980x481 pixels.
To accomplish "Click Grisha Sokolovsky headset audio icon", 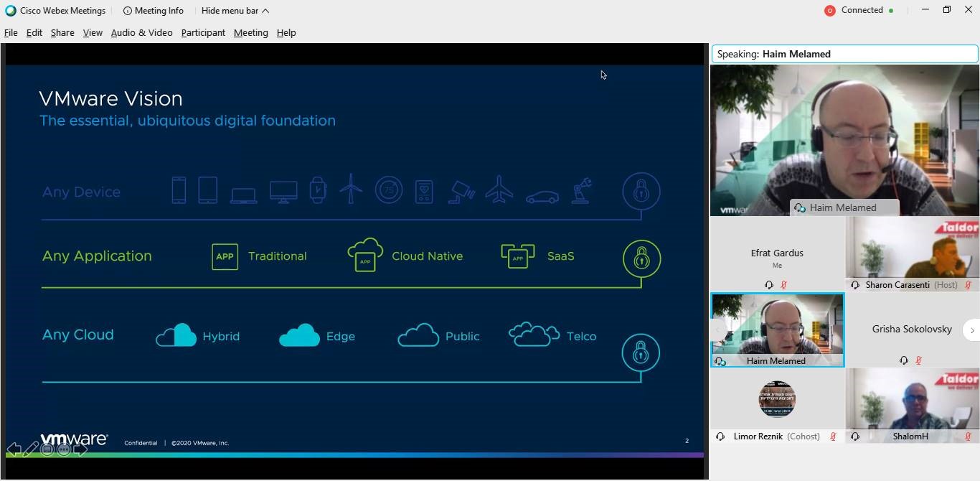I will point(904,360).
